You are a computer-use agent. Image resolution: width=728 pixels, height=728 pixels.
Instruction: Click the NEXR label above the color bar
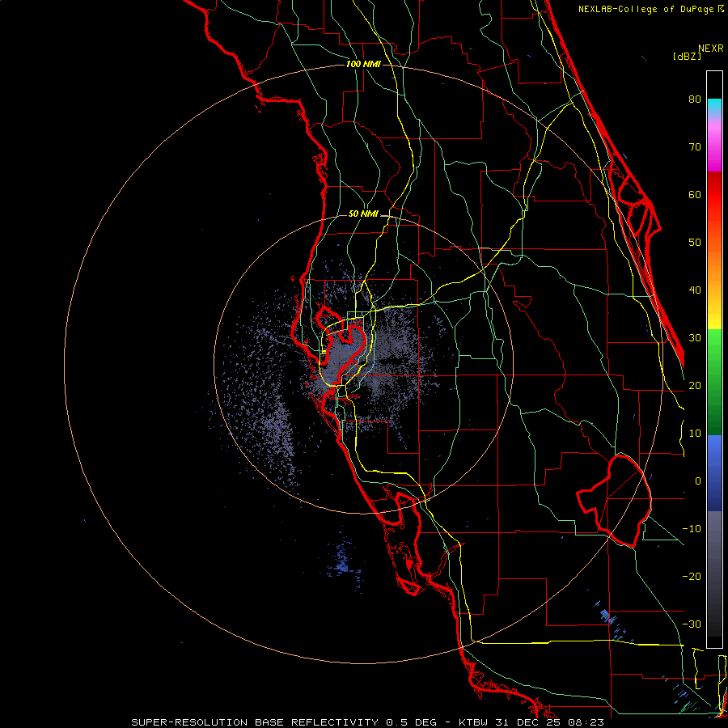711,49
